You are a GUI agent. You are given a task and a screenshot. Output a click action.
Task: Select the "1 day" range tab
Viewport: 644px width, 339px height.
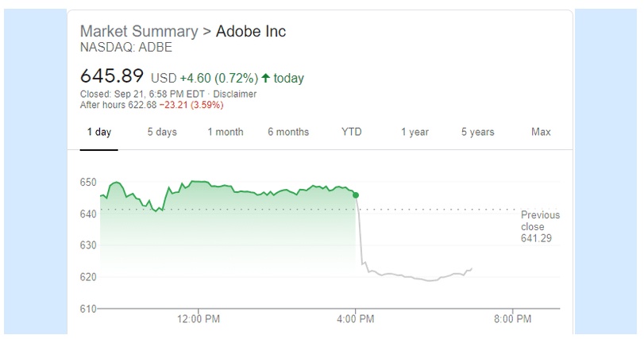pos(99,132)
